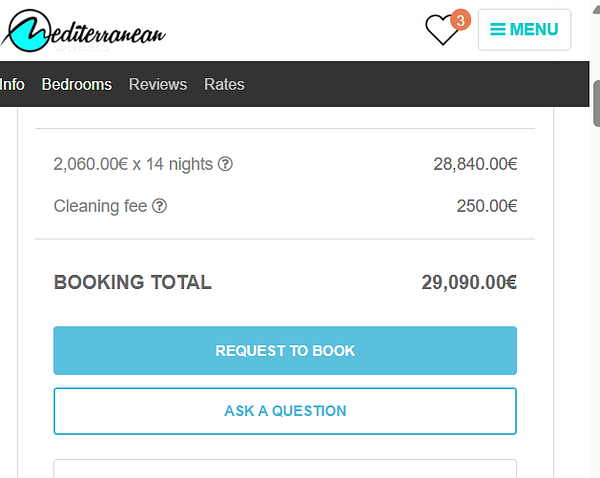Click the 2,060.00€ x 14 nights text

click(133, 164)
